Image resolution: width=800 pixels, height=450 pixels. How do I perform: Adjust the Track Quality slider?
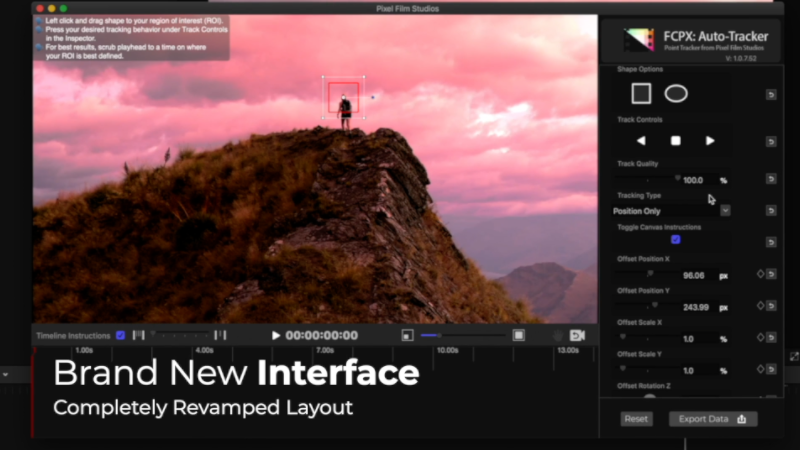[x=648, y=179]
